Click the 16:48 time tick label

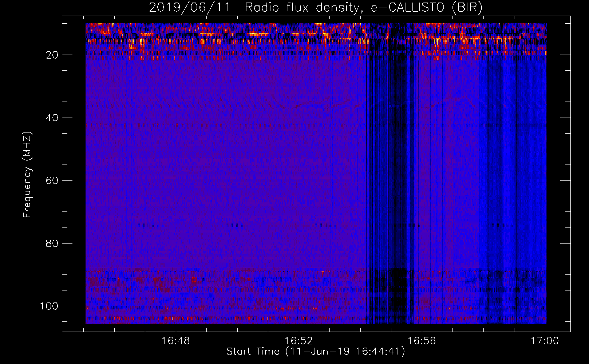(x=176, y=341)
